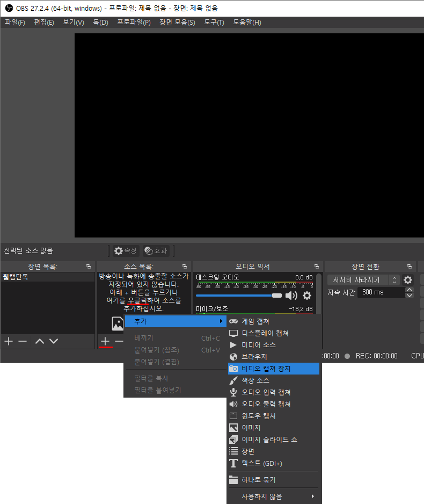Decrease transition duration with down arrow
424x504 pixels.
[x=410, y=295]
